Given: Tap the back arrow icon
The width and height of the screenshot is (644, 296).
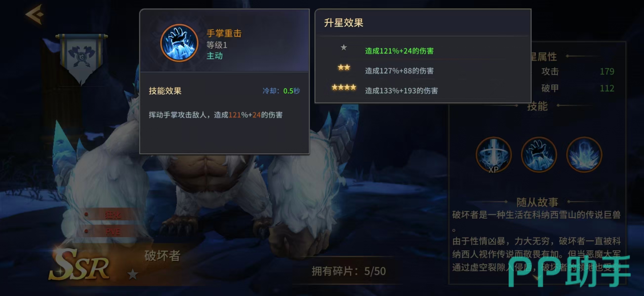Looking at the screenshot, I should (35, 14).
